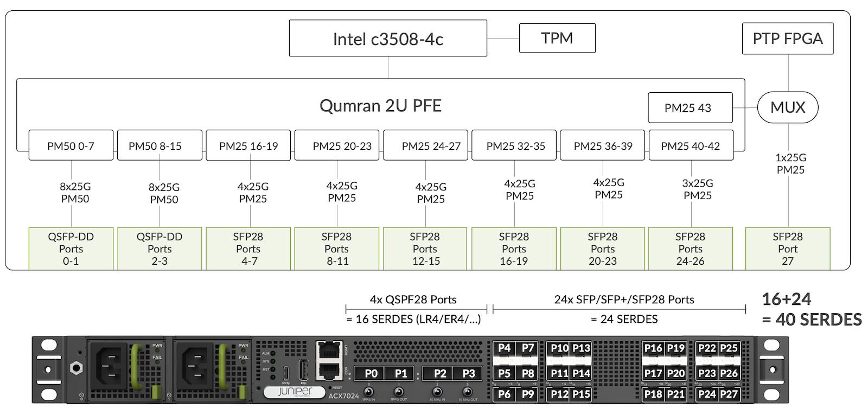
Task: Click port label P3
Action: (x=469, y=373)
